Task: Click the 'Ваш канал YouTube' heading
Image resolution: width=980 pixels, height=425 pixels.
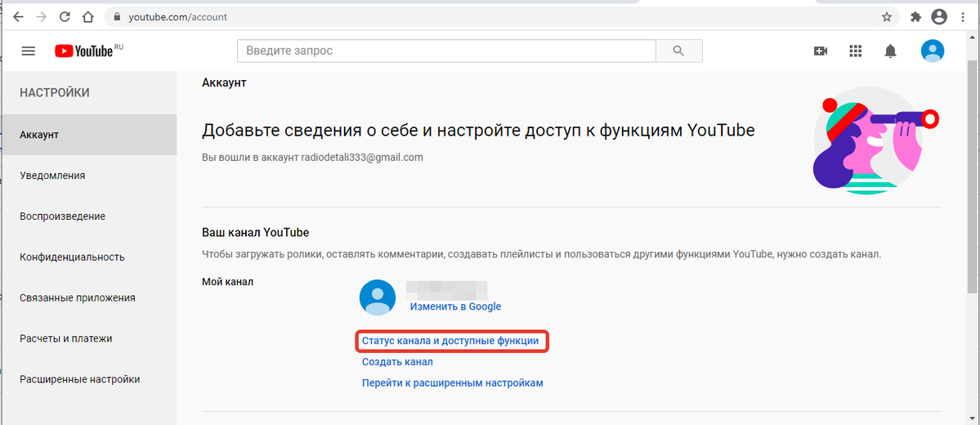Action: point(256,232)
